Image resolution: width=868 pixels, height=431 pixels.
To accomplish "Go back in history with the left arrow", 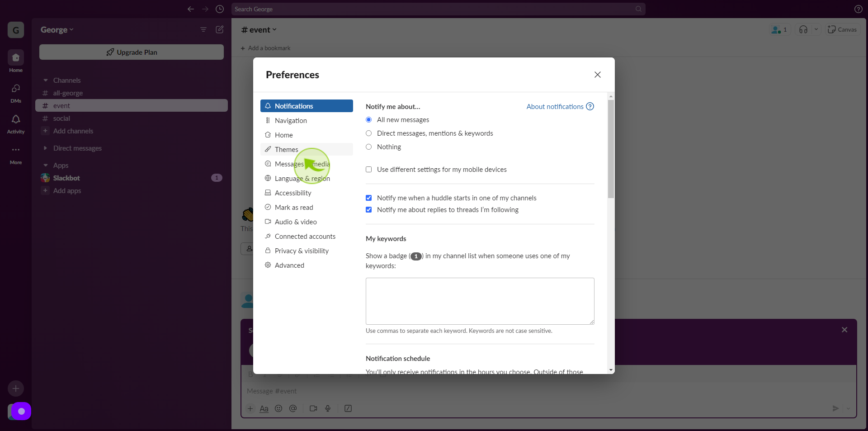I will pyautogui.click(x=191, y=9).
